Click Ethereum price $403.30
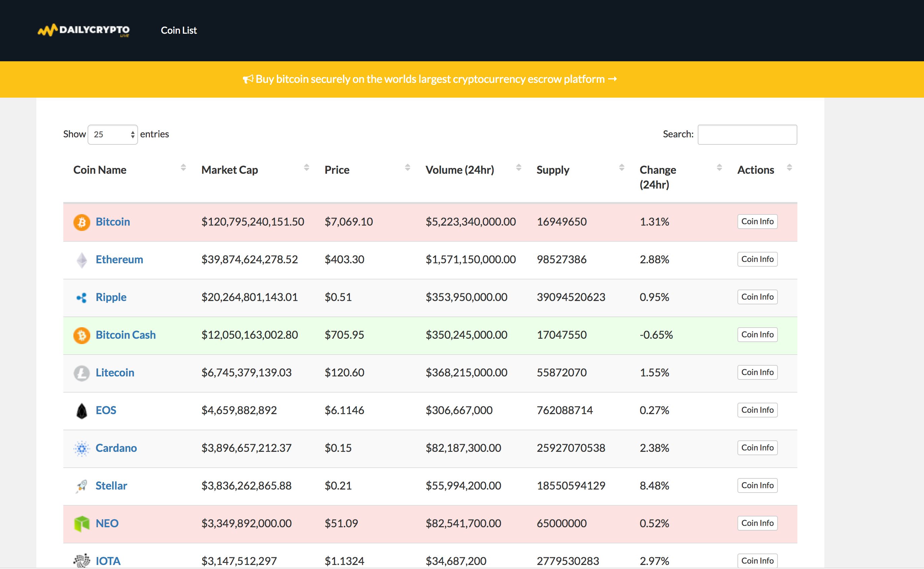 [344, 259]
